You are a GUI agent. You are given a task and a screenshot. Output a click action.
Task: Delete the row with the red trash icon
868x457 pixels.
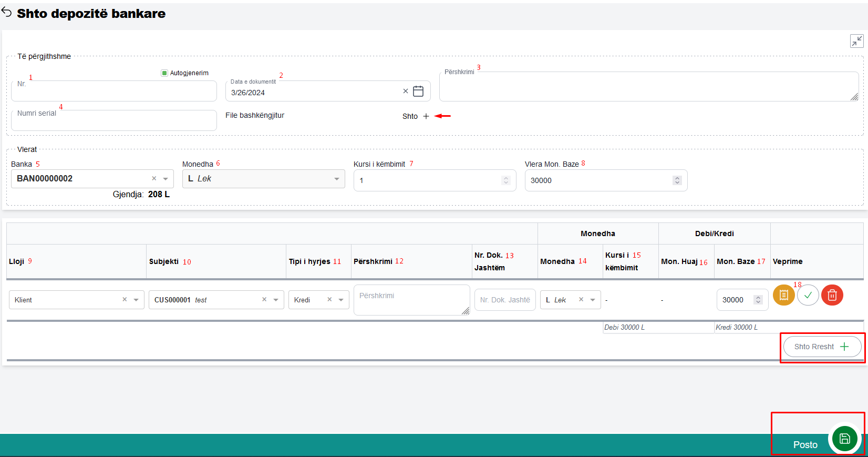point(832,295)
